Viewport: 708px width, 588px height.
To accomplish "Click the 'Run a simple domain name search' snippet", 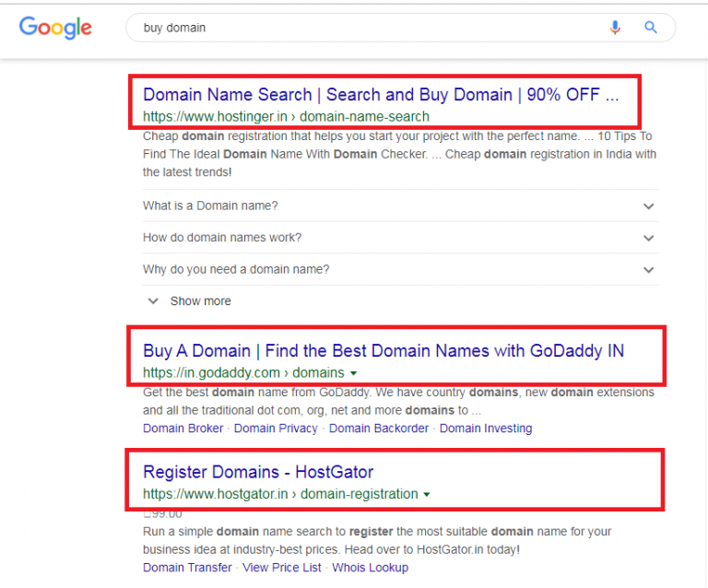I will pos(377,541).
